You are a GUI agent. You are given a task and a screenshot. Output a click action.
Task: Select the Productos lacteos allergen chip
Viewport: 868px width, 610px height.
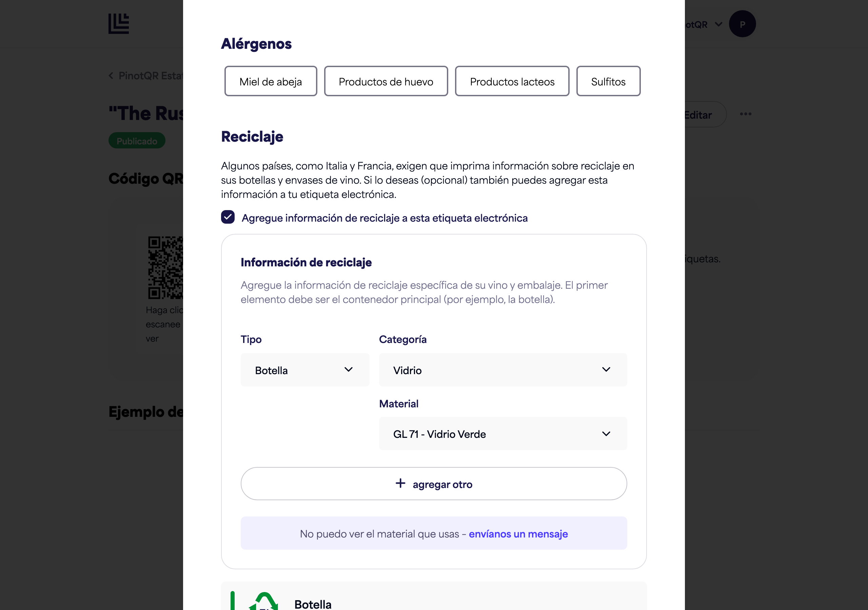click(x=512, y=81)
